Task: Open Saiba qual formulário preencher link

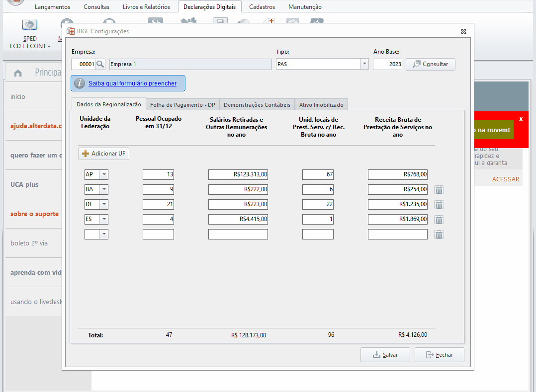Action: click(133, 83)
